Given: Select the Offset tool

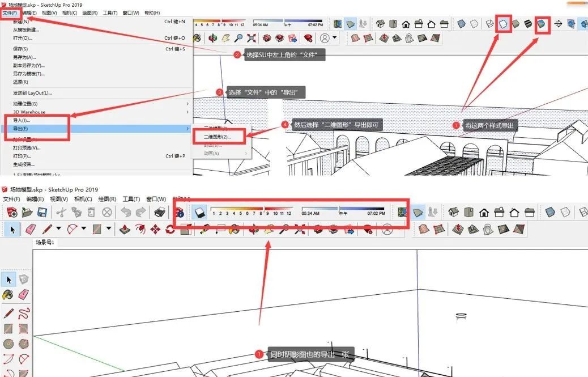Looking at the screenshot, I should click(x=140, y=229).
